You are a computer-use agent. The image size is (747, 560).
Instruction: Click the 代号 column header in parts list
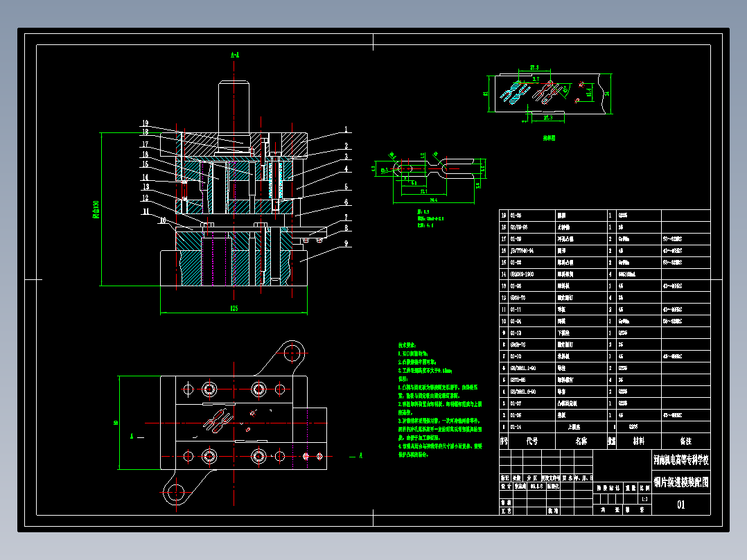tap(531, 441)
